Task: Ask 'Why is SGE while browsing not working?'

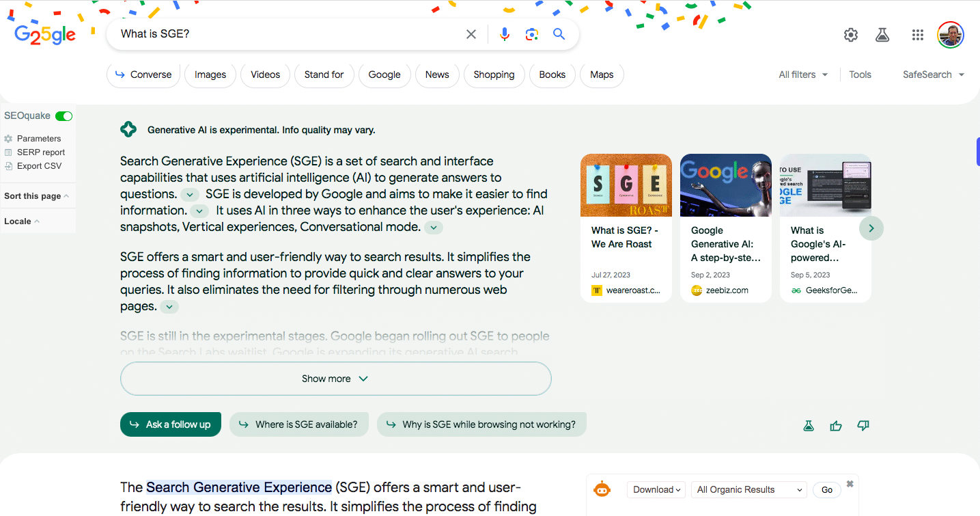Action: click(x=481, y=424)
